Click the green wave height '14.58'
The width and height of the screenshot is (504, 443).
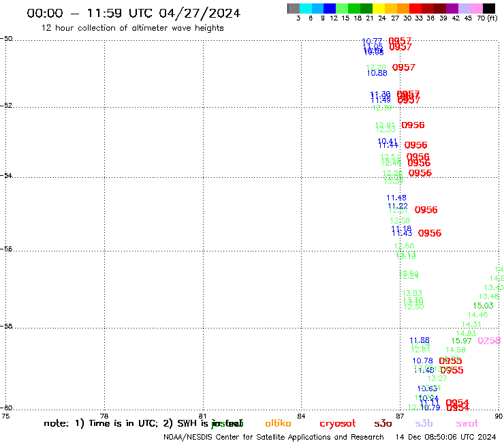tap(456, 350)
